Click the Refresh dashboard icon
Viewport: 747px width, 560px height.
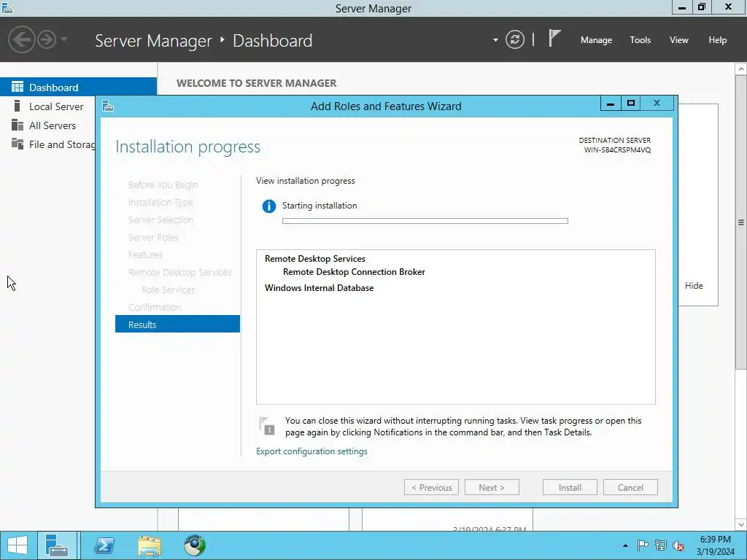514,39
